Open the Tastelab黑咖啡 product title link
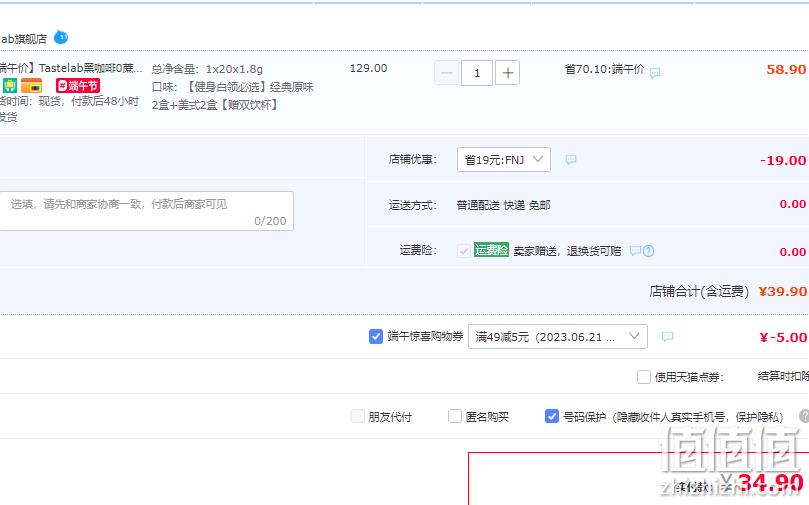Image resolution: width=809 pixels, height=505 pixels. click(x=71, y=68)
